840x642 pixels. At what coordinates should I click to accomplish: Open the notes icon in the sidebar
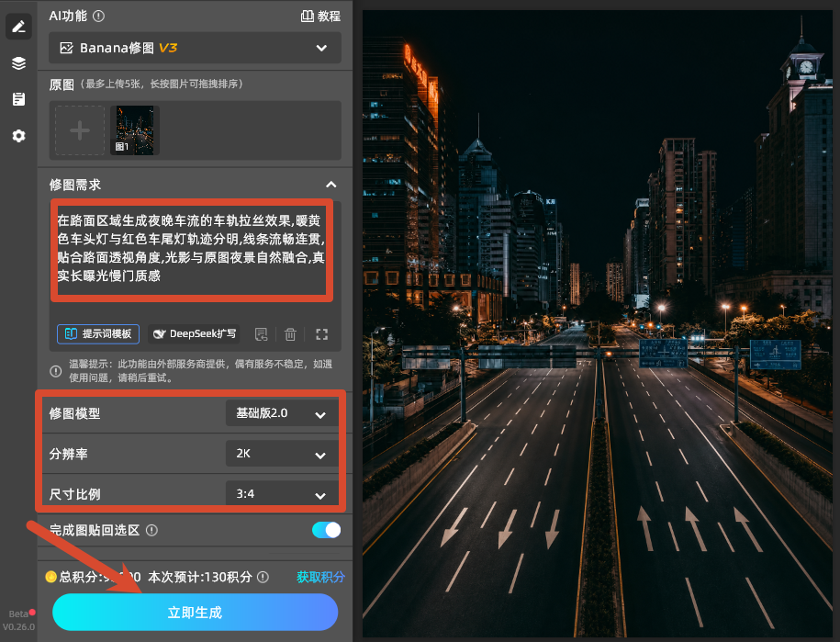pyautogui.click(x=18, y=99)
